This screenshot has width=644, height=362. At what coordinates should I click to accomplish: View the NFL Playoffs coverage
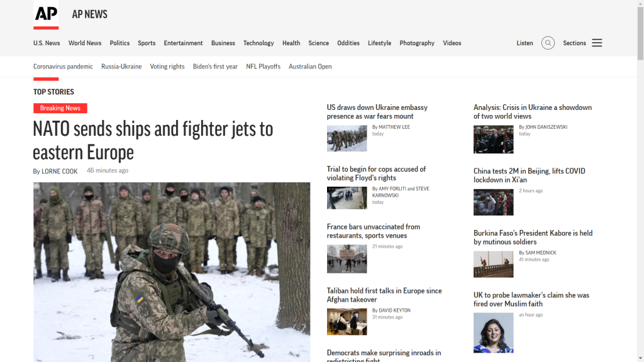pos(263,66)
